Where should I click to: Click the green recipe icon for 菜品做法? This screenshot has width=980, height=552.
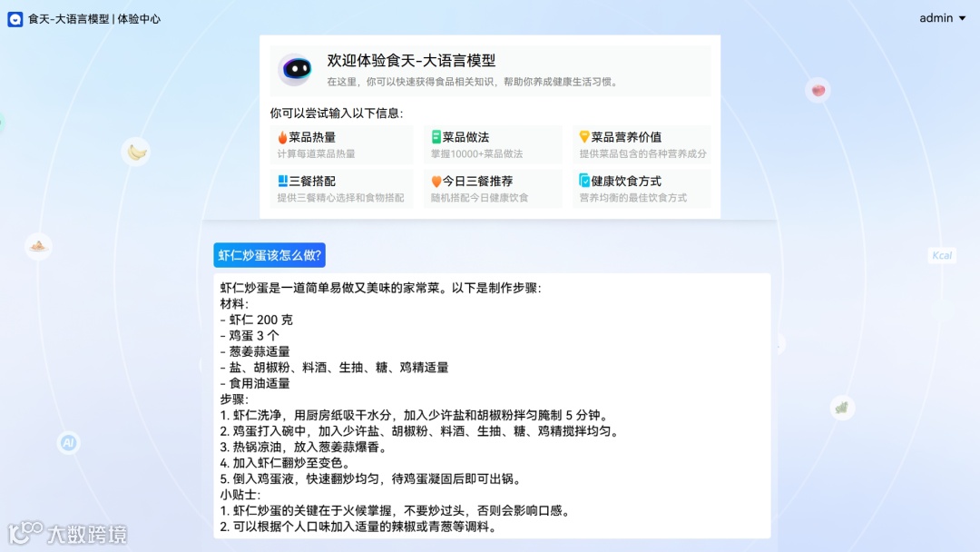(436, 137)
